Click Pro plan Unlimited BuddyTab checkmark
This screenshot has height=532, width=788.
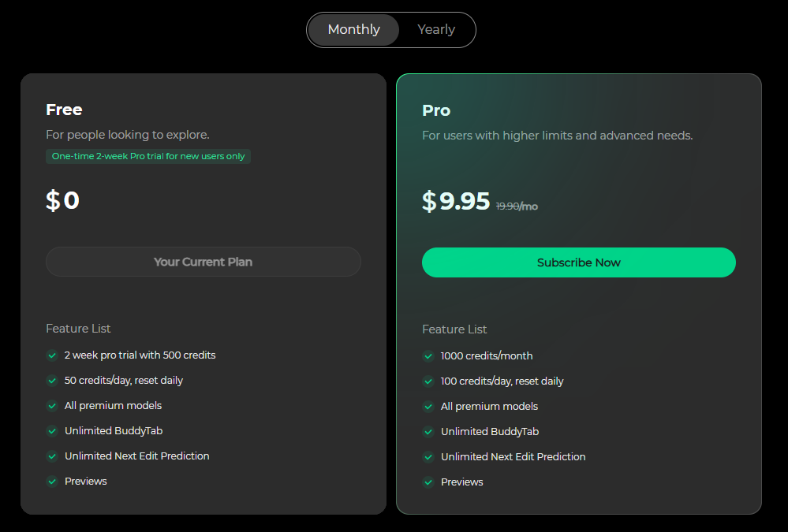click(x=428, y=432)
